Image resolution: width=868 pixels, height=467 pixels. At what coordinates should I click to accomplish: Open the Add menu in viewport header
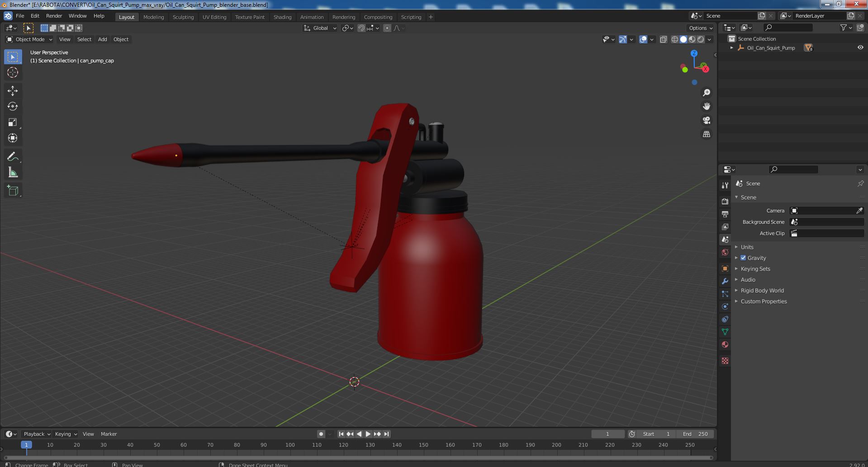(x=103, y=39)
